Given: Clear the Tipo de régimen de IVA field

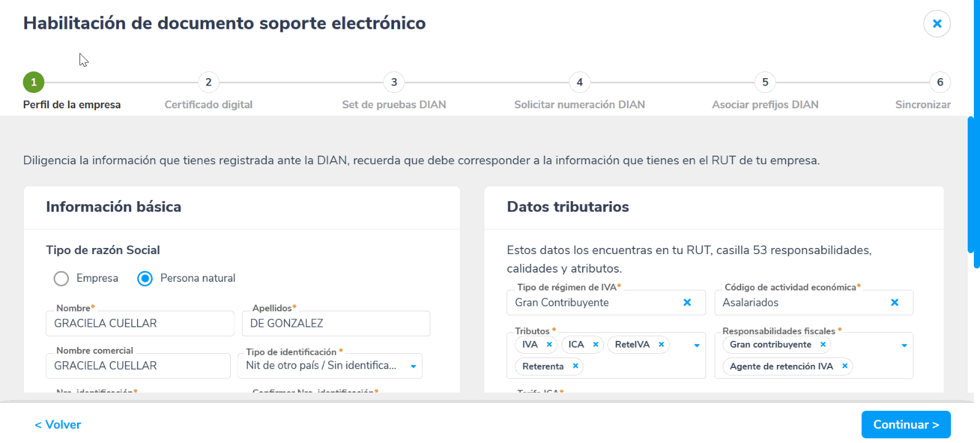Looking at the screenshot, I should click(687, 303).
